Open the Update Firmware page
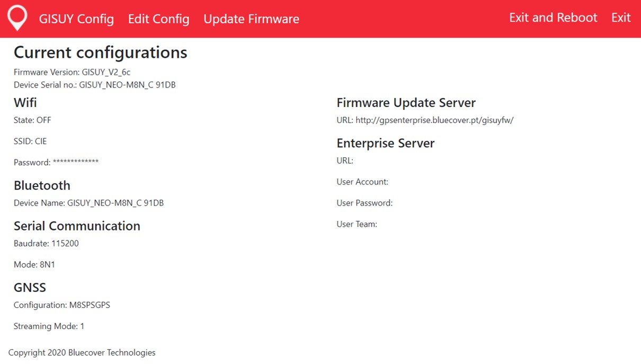This screenshot has height=364, width=641. (x=251, y=19)
